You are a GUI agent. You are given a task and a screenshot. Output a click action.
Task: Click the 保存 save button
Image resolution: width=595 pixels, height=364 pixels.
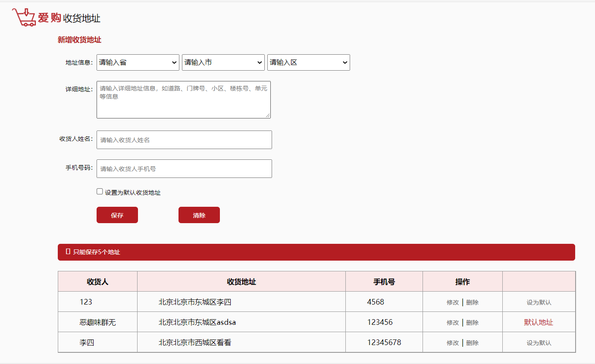[117, 215]
